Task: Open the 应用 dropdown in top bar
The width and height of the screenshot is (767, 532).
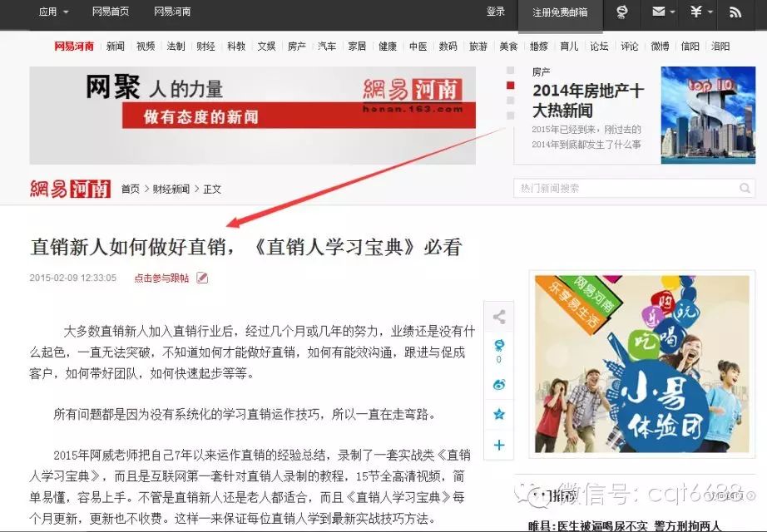Action: (53, 12)
